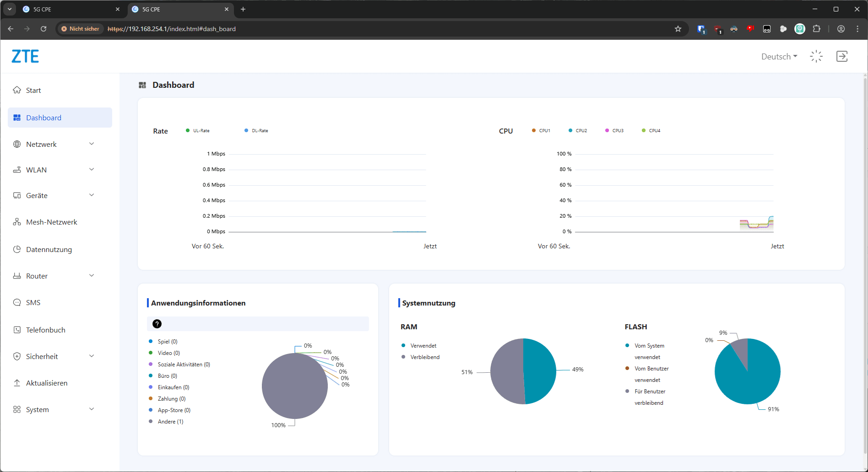Open Telefonbuch phonebook icon
Screen dimensions: 868x472
point(17,330)
